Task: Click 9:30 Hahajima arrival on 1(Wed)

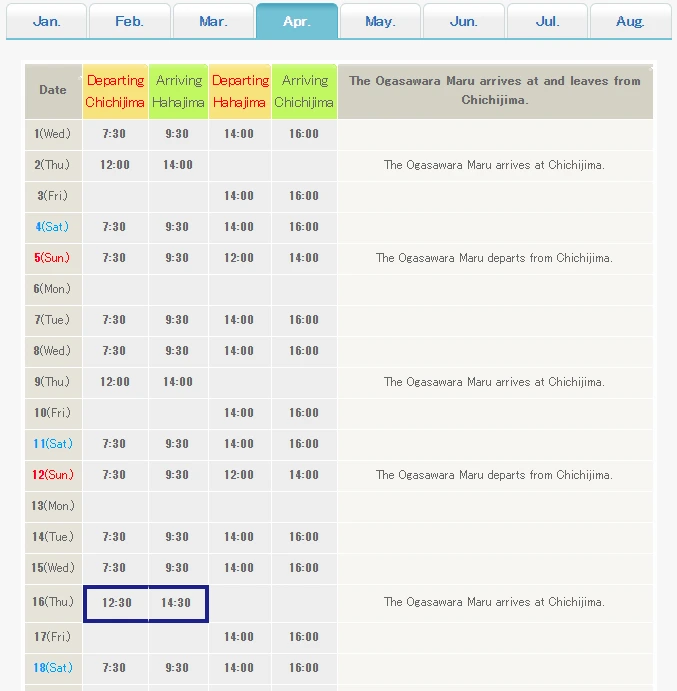Action: pos(177,134)
